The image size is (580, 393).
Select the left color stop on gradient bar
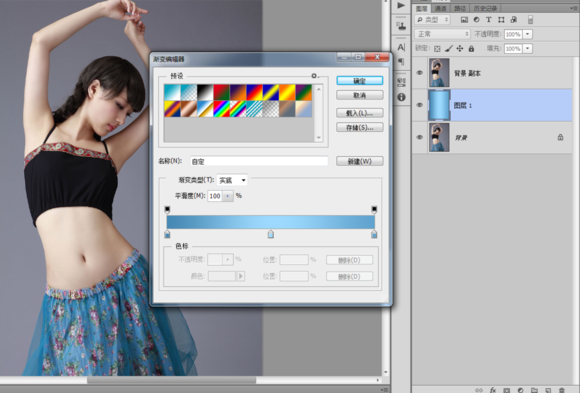[167, 234]
